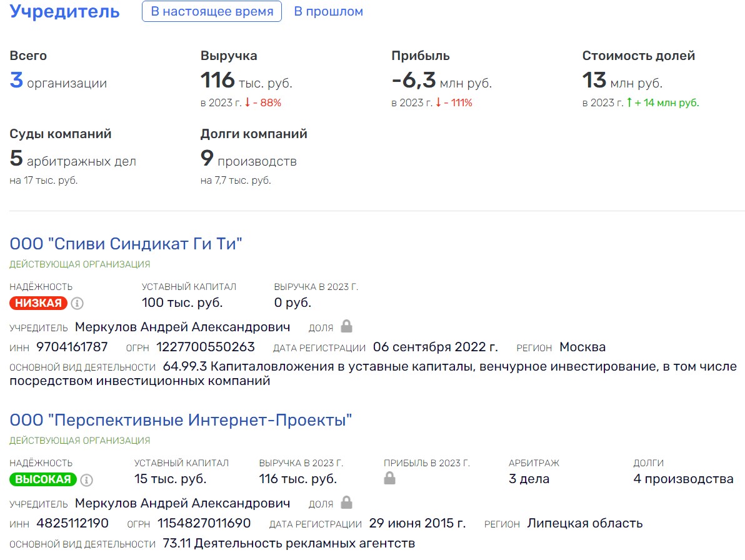
Task: Click the INN number 9704161787
Action: pos(72,347)
